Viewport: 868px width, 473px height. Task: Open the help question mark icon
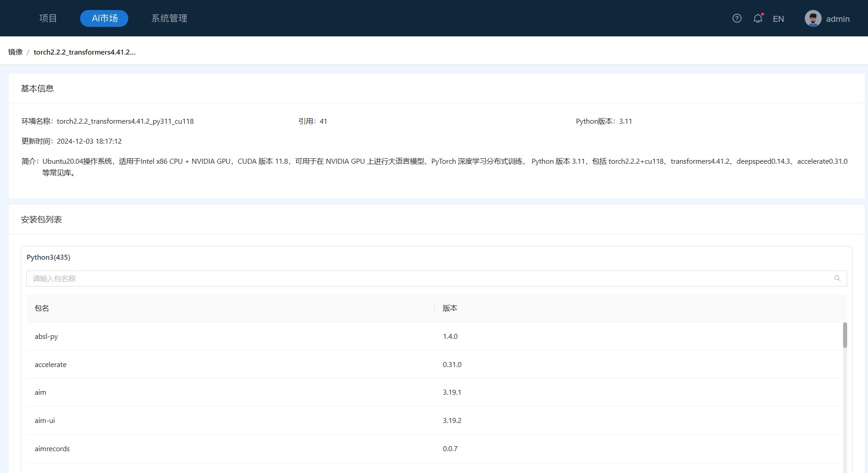[x=737, y=18]
